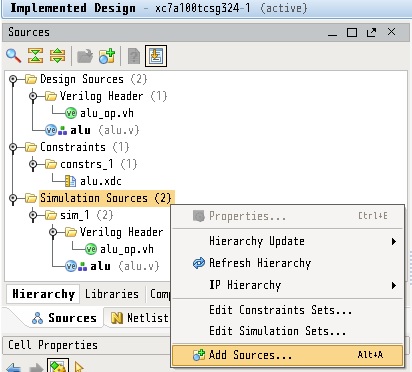Toggle the highlighted toolbar icon with down arrow
Viewport: 412px width, 372px height.
click(x=156, y=56)
